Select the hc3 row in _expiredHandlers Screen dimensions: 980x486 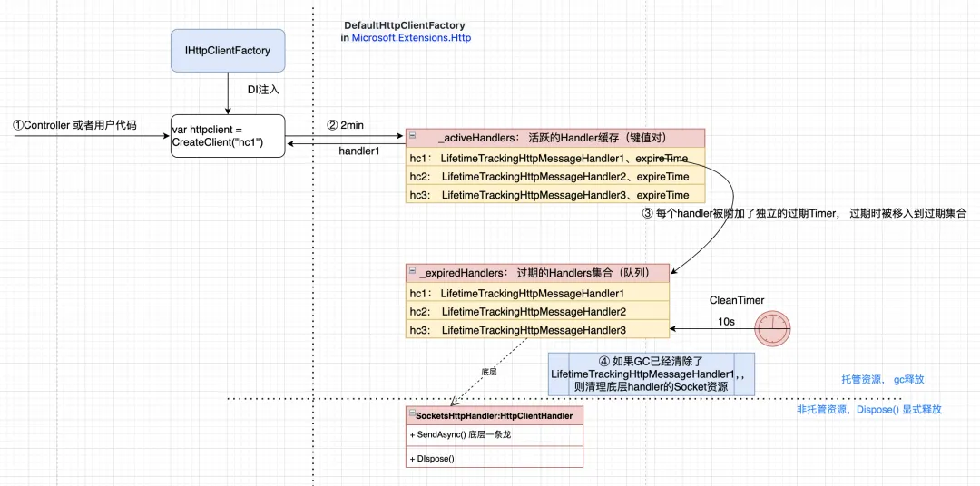click(x=537, y=329)
